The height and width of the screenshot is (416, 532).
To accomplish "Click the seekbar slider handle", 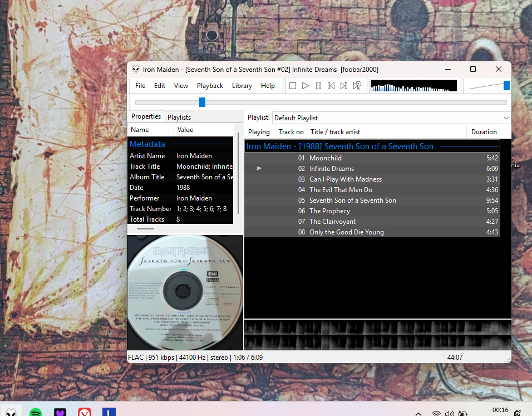I will 202,102.
